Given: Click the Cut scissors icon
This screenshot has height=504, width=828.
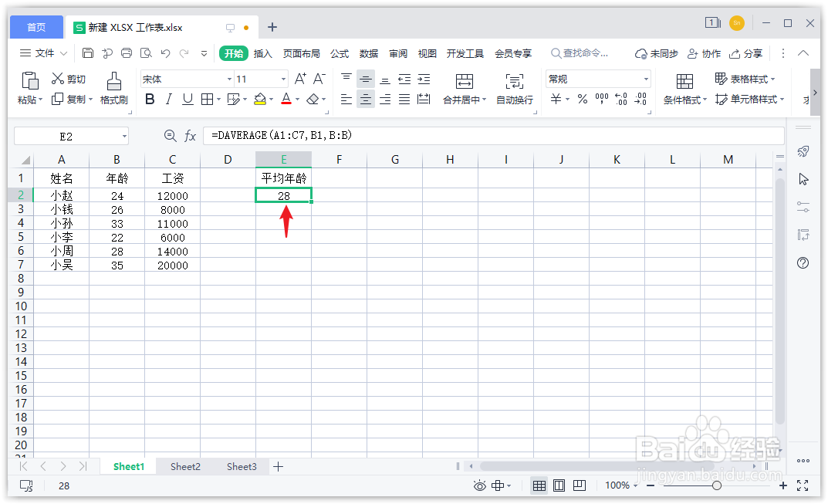Looking at the screenshot, I should [x=58, y=79].
